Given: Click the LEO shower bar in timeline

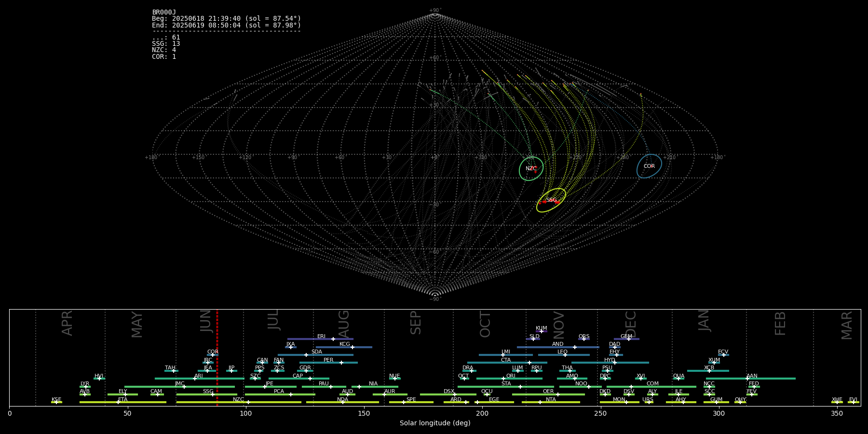Looking at the screenshot, I should pos(564,355).
